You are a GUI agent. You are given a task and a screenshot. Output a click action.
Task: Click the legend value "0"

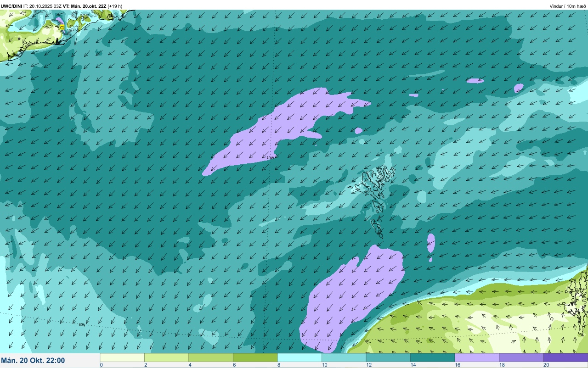101,365
